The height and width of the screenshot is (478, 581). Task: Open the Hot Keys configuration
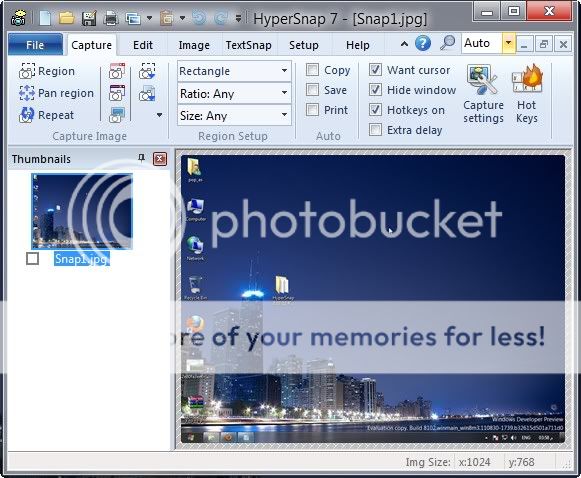click(x=527, y=94)
